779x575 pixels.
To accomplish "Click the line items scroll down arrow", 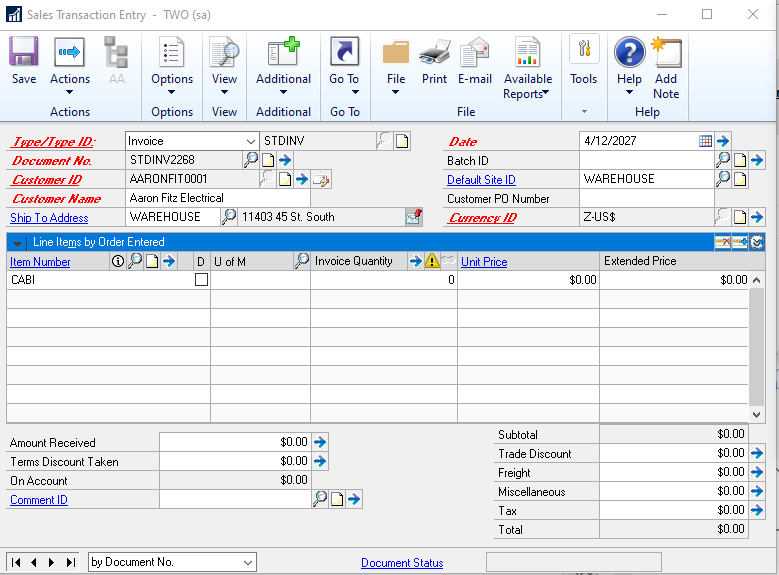I will [756, 414].
